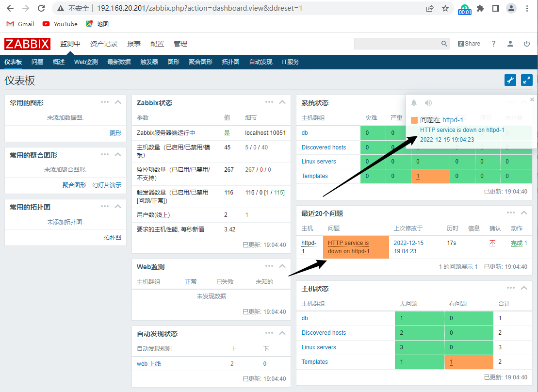
Task: Enter fullscreen mode with the expand icon
Action: [x=526, y=81]
